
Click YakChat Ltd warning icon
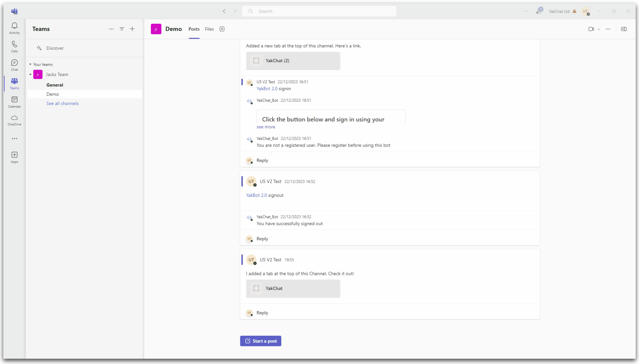(574, 11)
